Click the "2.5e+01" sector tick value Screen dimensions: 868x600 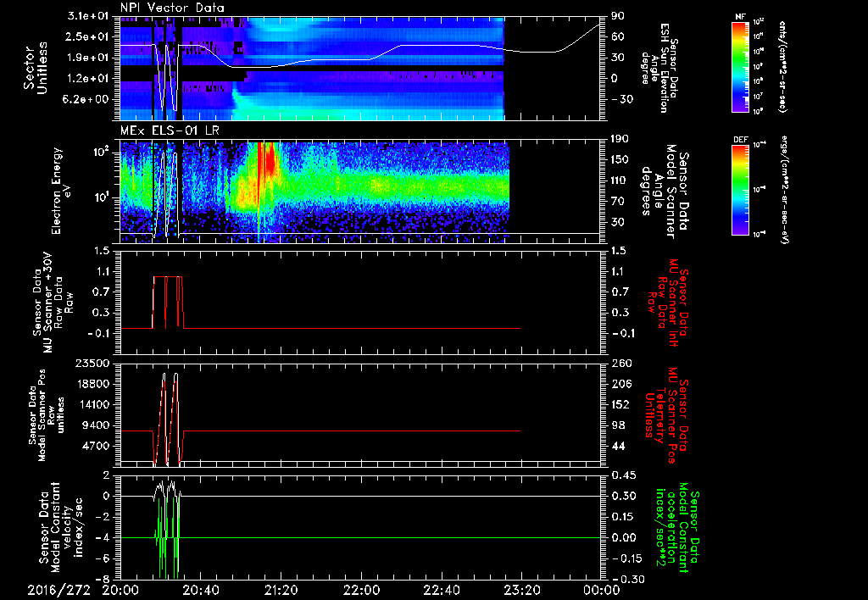88,37
